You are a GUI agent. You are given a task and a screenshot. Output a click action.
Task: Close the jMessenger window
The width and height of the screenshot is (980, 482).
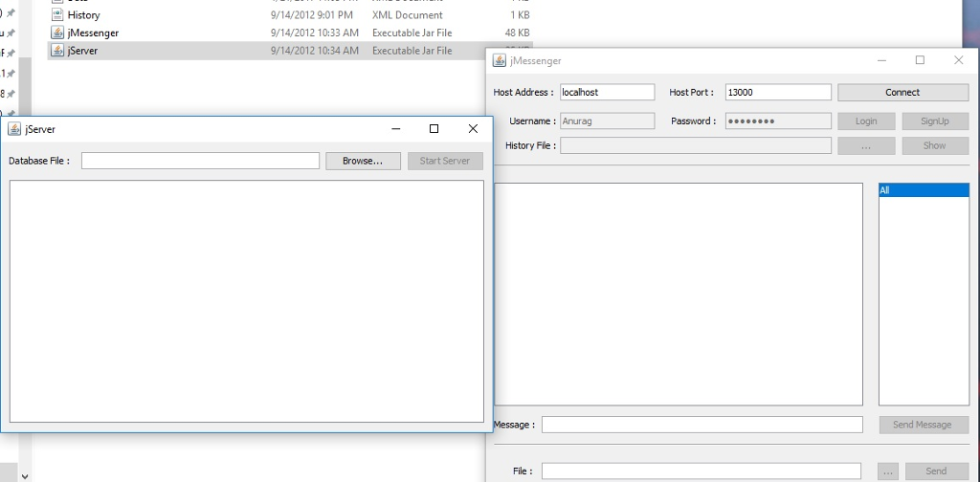[959, 60]
